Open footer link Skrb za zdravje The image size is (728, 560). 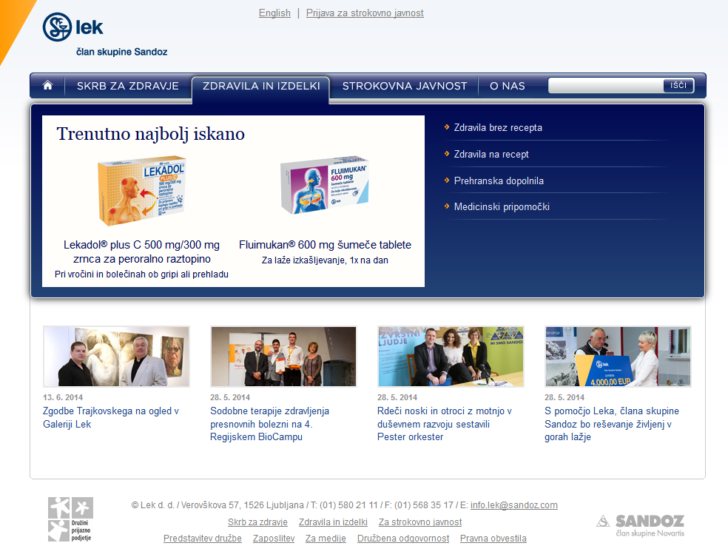257,522
